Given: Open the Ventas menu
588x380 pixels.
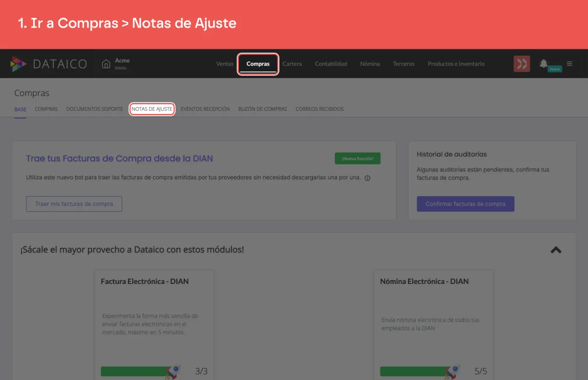Looking at the screenshot, I should (x=225, y=64).
